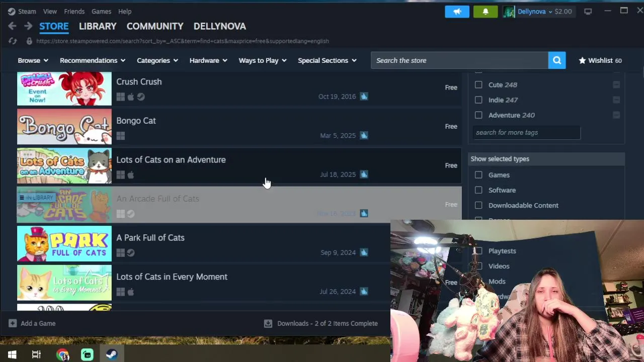Open Downloads 2 of 2 Items Complete

coord(328,323)
